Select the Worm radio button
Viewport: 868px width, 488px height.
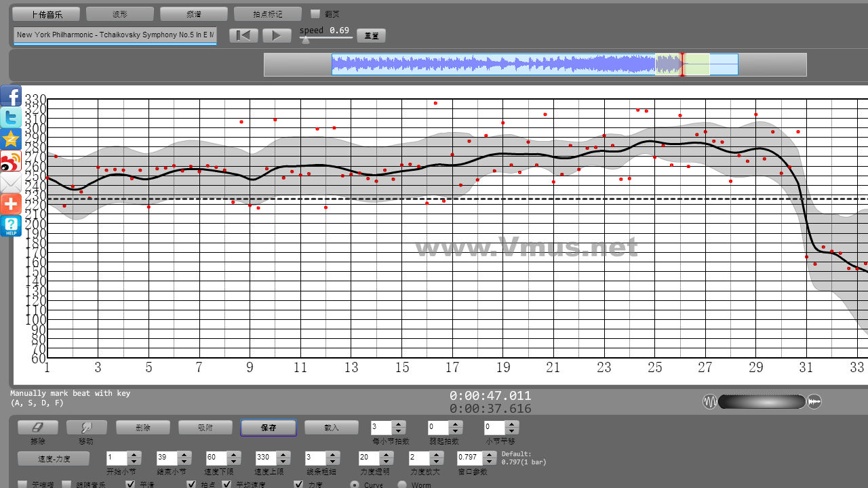(402, 485)
